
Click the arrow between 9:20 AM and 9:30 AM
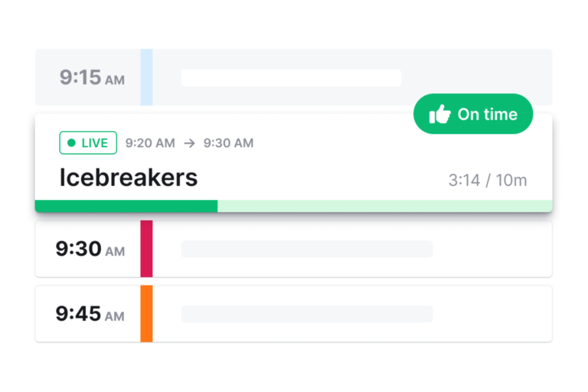click(189, 143)
